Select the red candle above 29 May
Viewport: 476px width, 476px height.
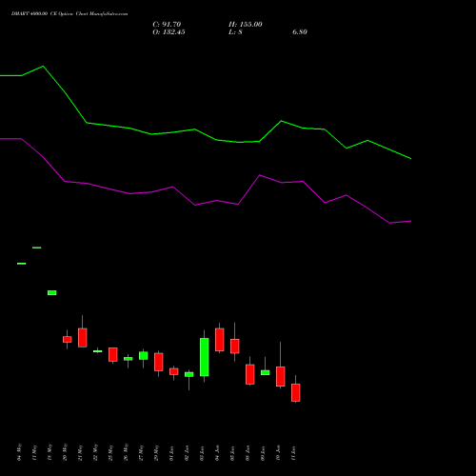coord(159,362)
